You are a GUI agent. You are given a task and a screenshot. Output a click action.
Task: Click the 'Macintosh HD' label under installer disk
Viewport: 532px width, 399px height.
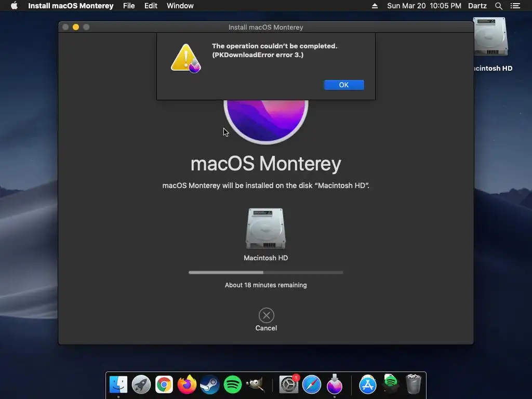coord(265,258)
